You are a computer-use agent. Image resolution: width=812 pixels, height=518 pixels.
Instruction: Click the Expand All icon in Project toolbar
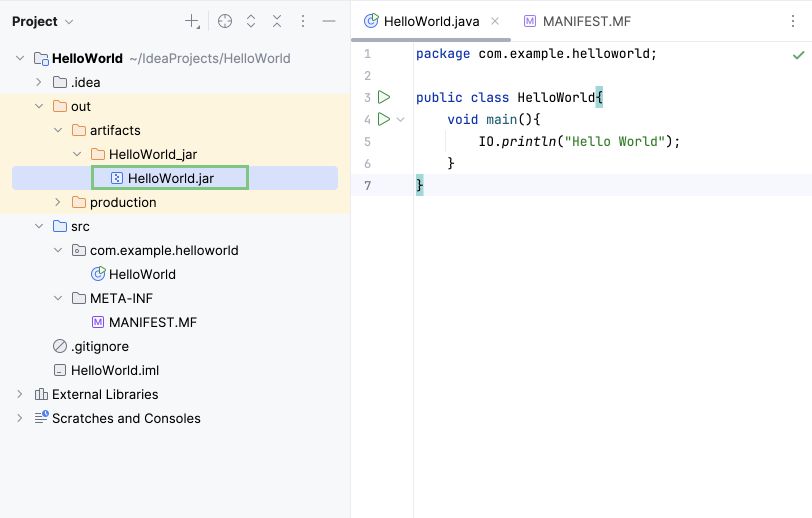tap(251, 21)
